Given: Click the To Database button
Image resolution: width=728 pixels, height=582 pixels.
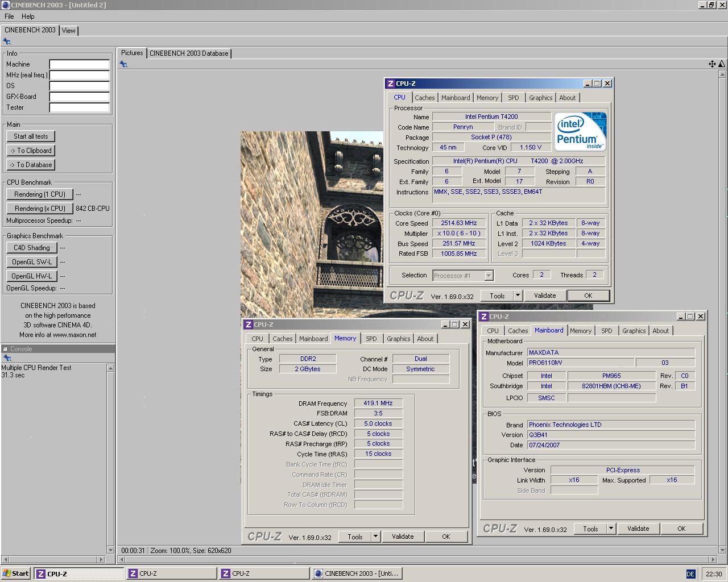Looking at the screenshot, I should [x=31, y=165].
